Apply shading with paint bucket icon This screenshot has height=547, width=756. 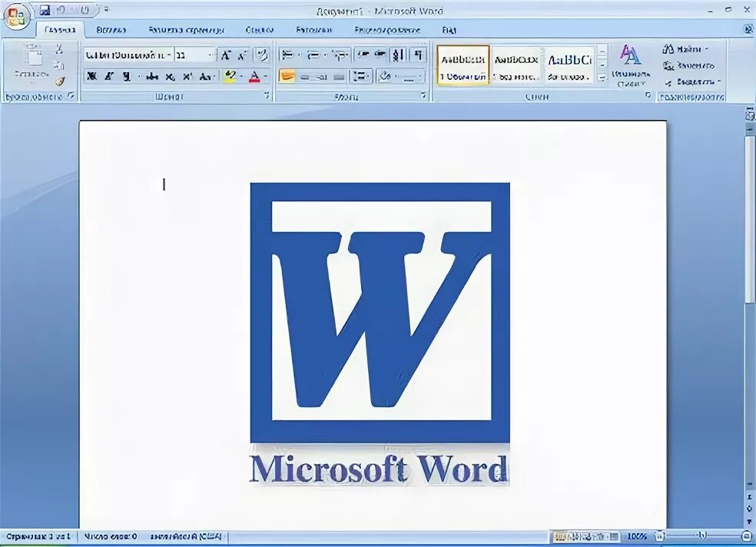click(x=385, y=76)
